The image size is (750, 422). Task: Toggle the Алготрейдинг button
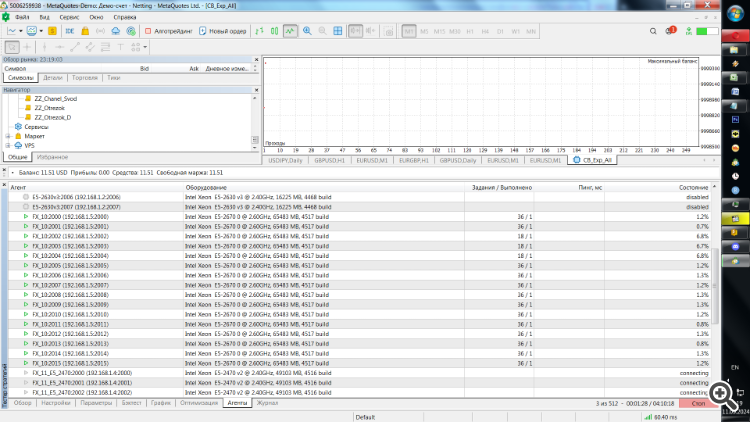pyautogui.click(x=168, y=31)
